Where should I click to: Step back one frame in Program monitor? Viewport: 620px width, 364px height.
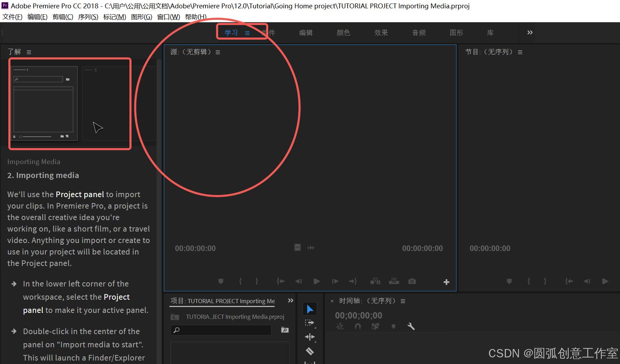587,281
